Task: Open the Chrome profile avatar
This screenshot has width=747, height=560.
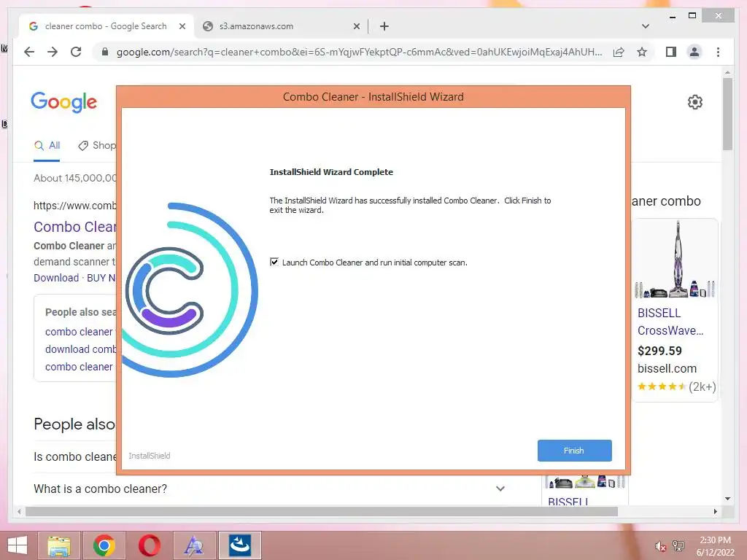Action: click(x=694, y=52)
